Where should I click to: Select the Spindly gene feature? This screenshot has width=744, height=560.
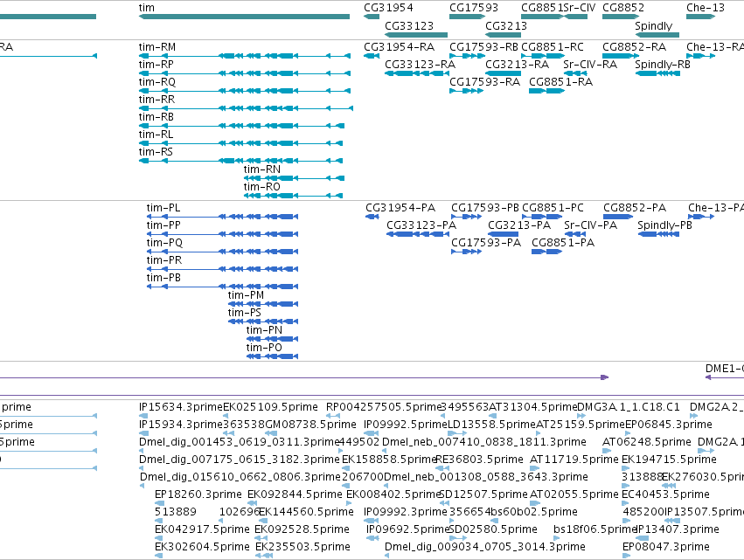coord(657,35)
